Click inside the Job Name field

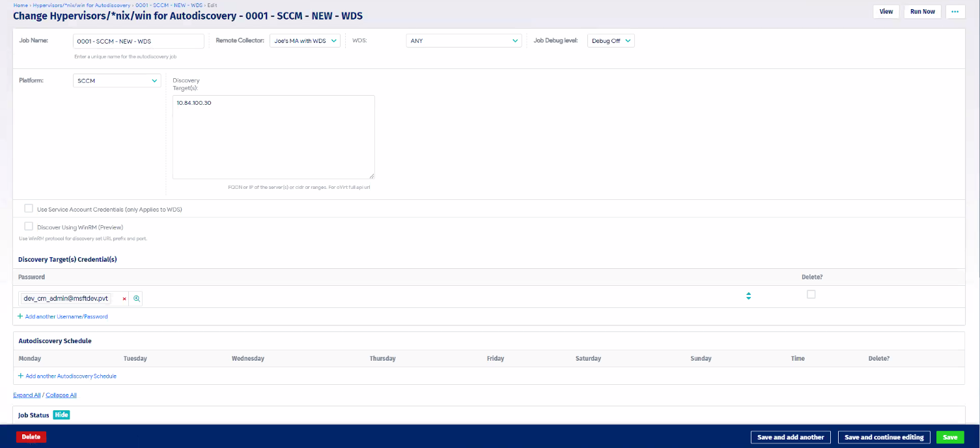(x=138, y=40)
